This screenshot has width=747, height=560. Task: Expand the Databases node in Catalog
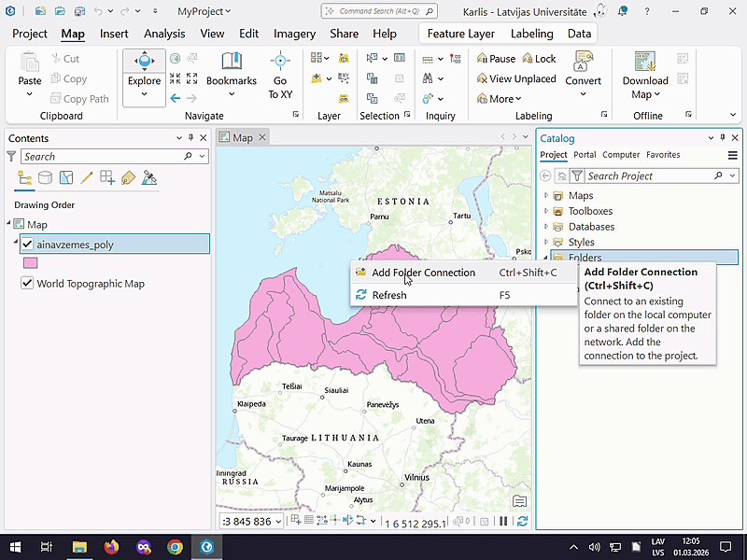pyautogui.click(x=547, y=227)
